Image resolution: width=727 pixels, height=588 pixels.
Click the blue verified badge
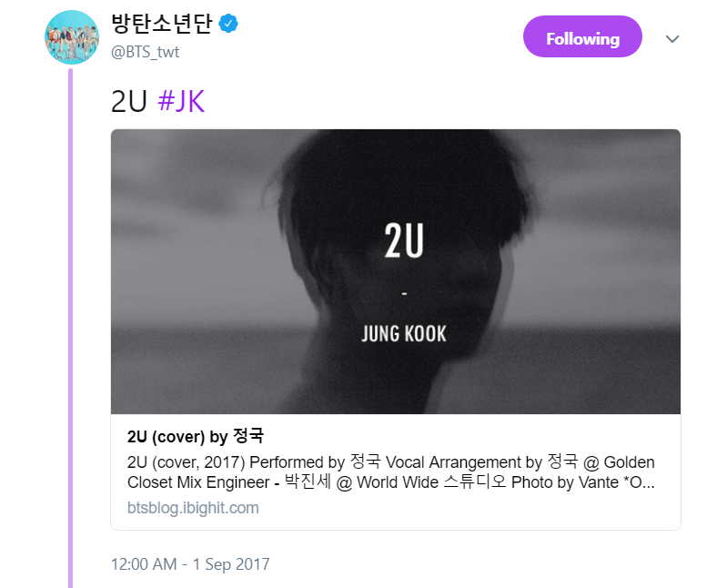coord(228,23)
